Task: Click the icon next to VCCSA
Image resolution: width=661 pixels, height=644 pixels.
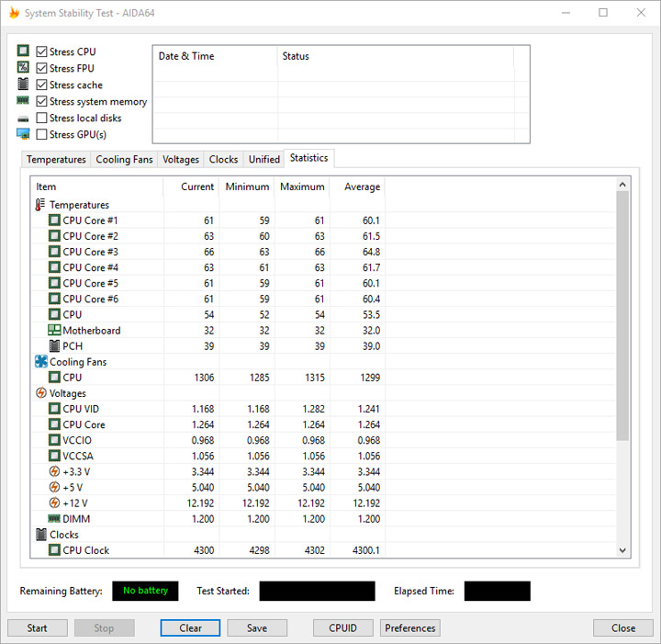Action: coord(54,456)
